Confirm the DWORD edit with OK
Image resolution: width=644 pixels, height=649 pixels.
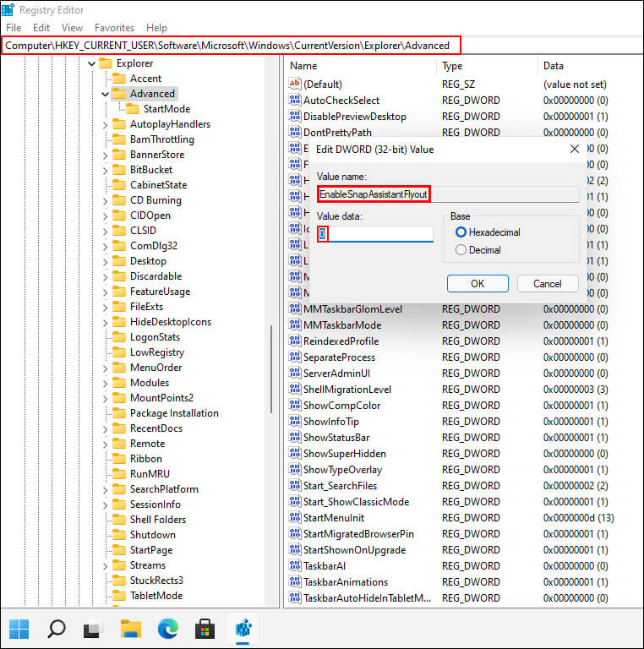point(478,284)
